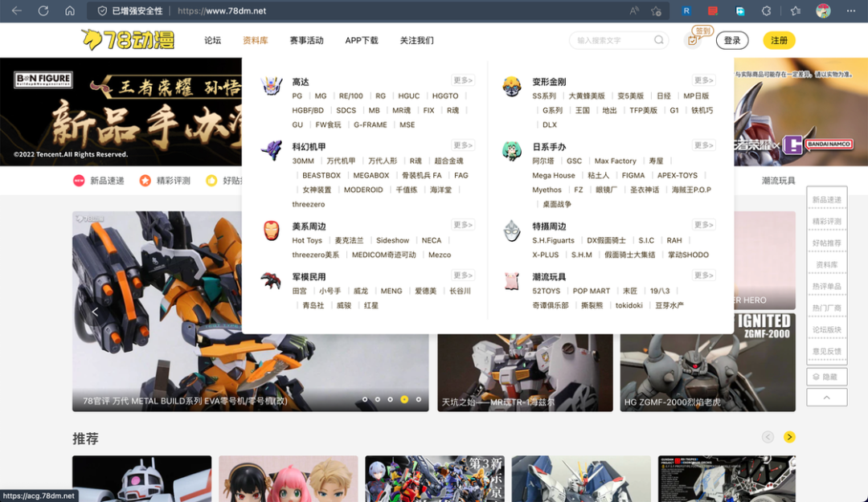Open the Max Factory link
The height and width of the screenshot is (502, 868).
pos(615,161)
